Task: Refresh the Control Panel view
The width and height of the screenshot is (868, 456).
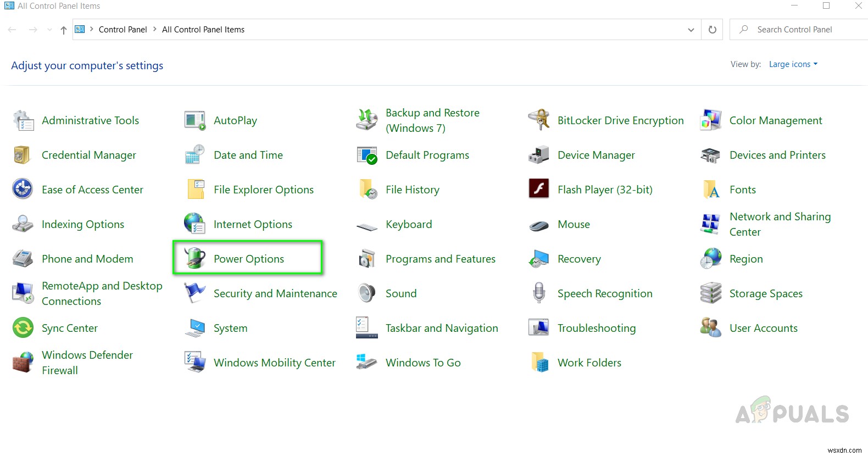Action: pyautogui.click(x=712, y=30)
